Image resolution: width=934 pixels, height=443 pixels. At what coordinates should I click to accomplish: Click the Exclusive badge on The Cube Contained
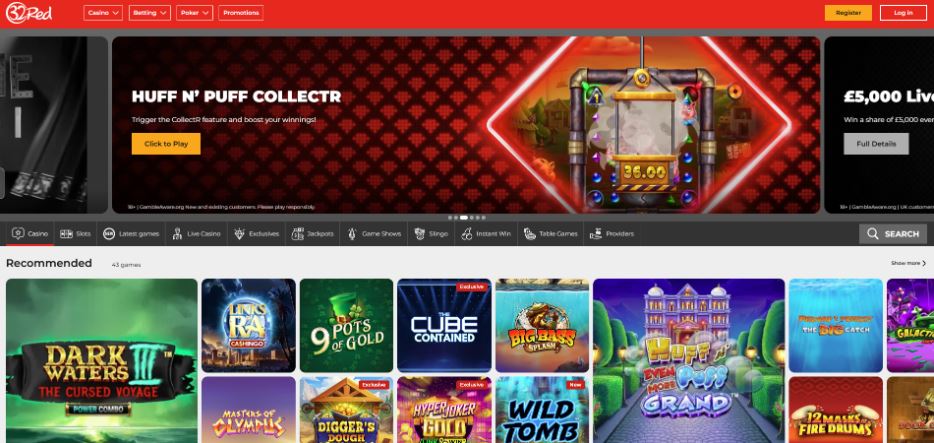click(x=472, y=287)
